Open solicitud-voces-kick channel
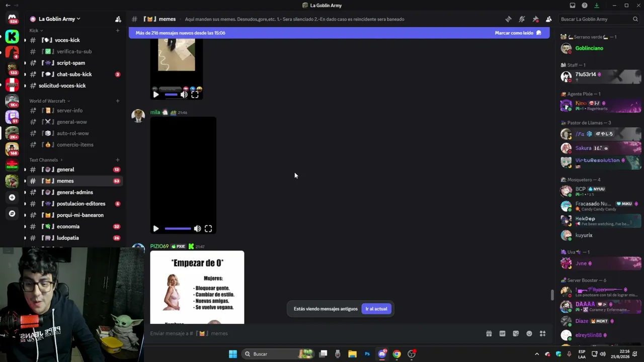Viewport: 644px width, 362px height. pyautogui.click(x=74, y=85)
